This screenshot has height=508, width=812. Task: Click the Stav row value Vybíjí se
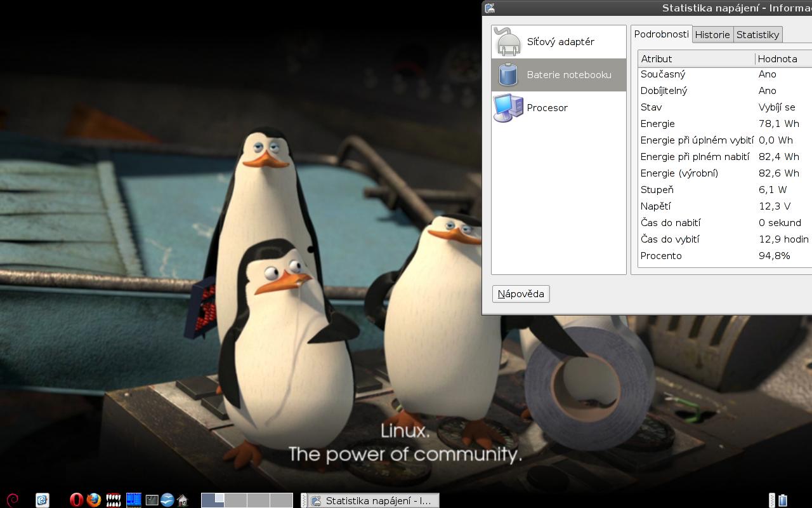point(776,107)
